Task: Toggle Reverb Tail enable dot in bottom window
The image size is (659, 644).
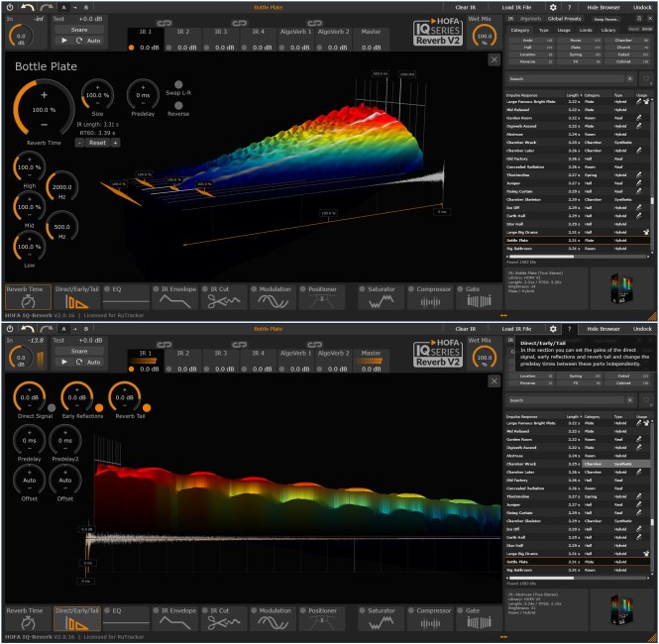Action: pos(147,407)
